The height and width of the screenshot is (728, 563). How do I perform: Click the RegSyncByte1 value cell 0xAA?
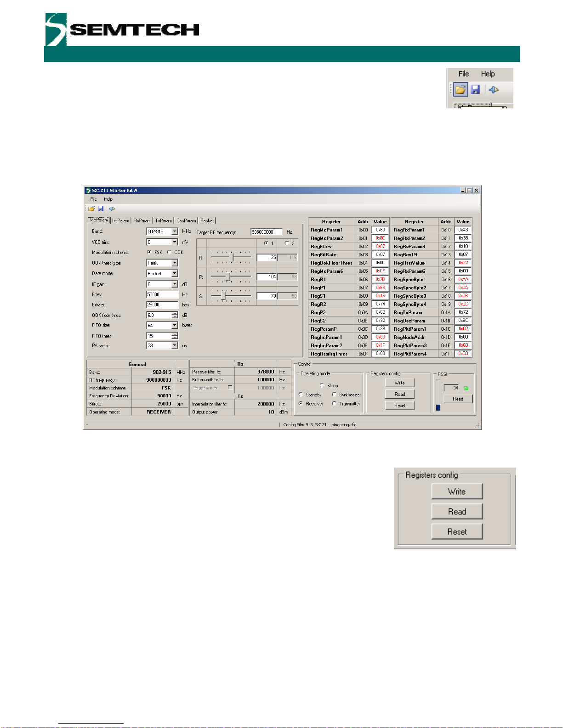tap(463, 279)
